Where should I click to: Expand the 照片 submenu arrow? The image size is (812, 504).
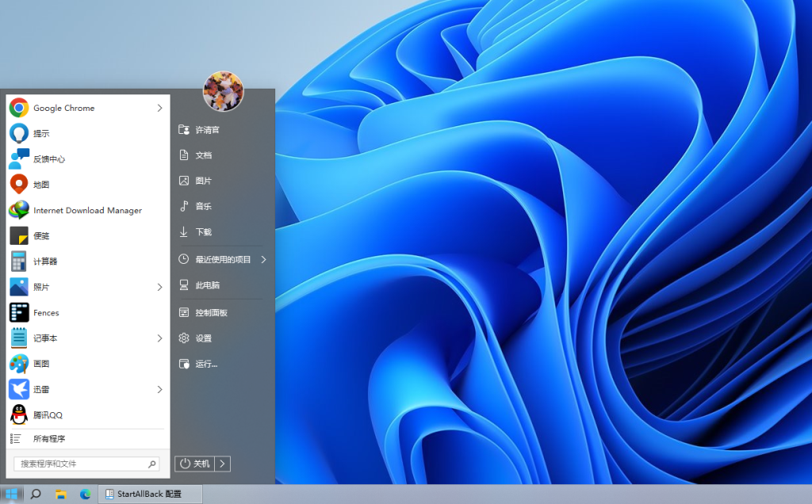[x=159, y=287]
